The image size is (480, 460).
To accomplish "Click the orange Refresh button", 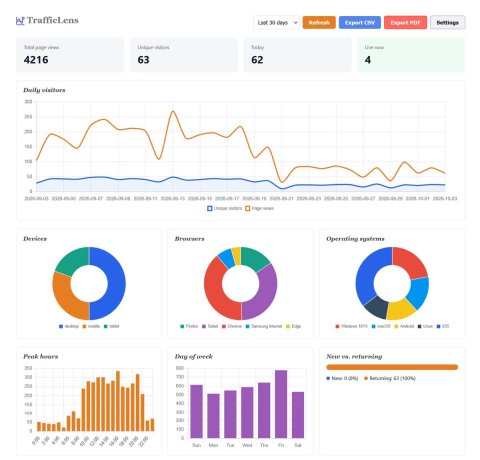I will point(319,23).
